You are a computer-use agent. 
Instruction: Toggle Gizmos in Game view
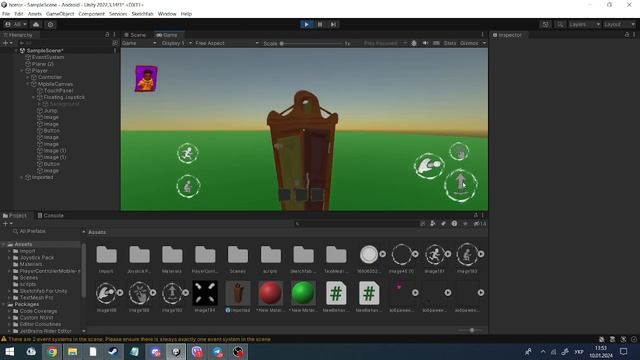click(469, 43)
